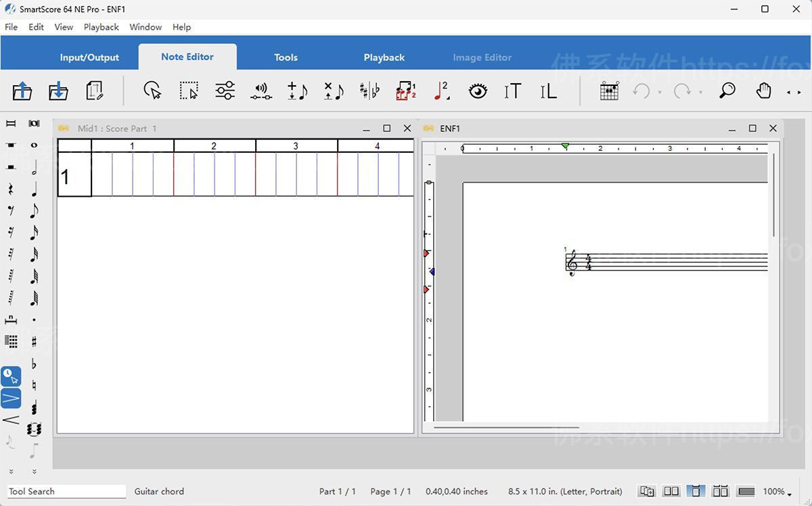This screenshot has width=812, height=506.
Task: Choose the flat accidental symbol
Action: [34, 365]
